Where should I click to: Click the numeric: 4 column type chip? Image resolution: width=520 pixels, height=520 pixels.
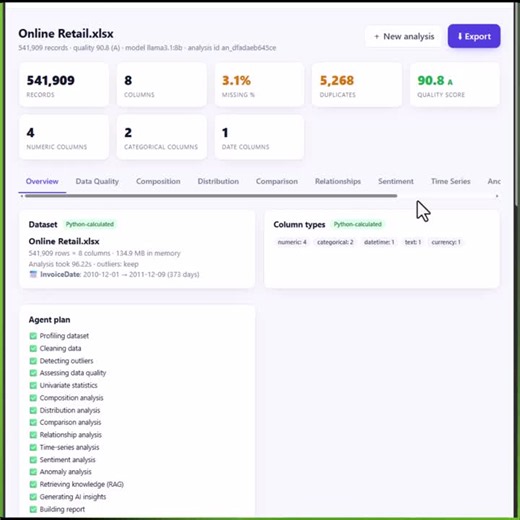(x=292, y=242)
